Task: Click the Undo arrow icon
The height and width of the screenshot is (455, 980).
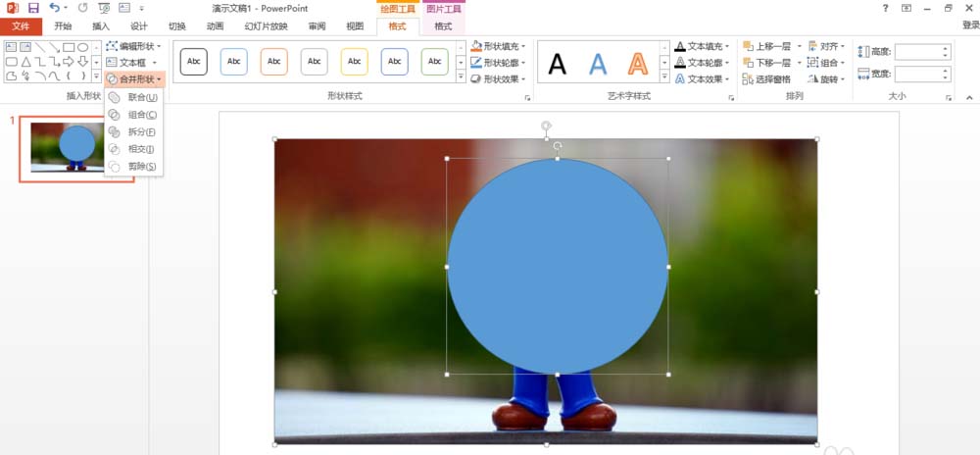Action: click(54, 8)
